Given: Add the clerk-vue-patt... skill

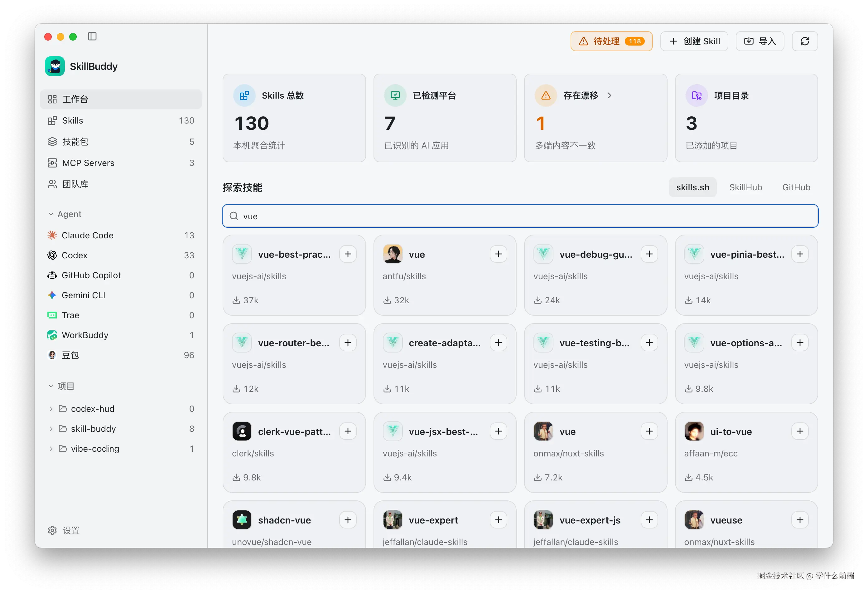Looking at the screenshot, I should click(x=348, y=431).
